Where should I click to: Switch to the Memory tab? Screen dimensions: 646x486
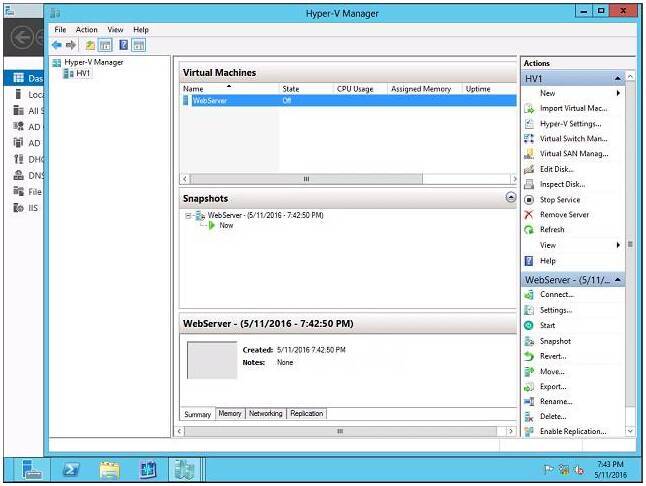coord(230,413)
